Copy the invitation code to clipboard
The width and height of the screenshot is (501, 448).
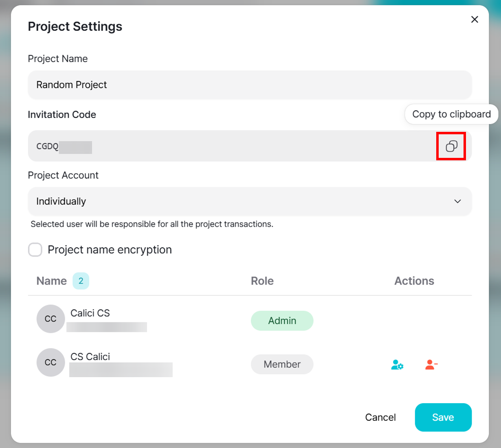pos(451,146)
